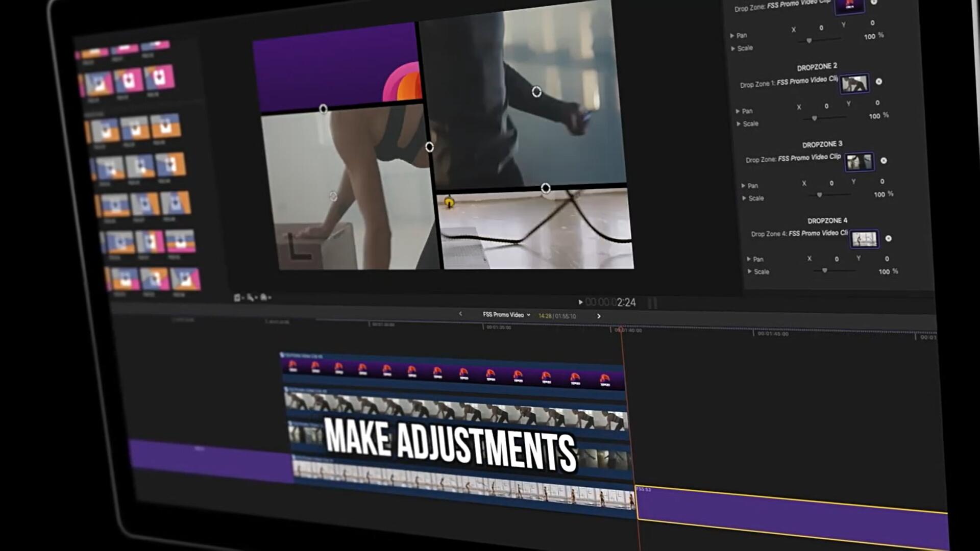Click the 100 % Scale value in DROPZONE 2

pos(878,116)
